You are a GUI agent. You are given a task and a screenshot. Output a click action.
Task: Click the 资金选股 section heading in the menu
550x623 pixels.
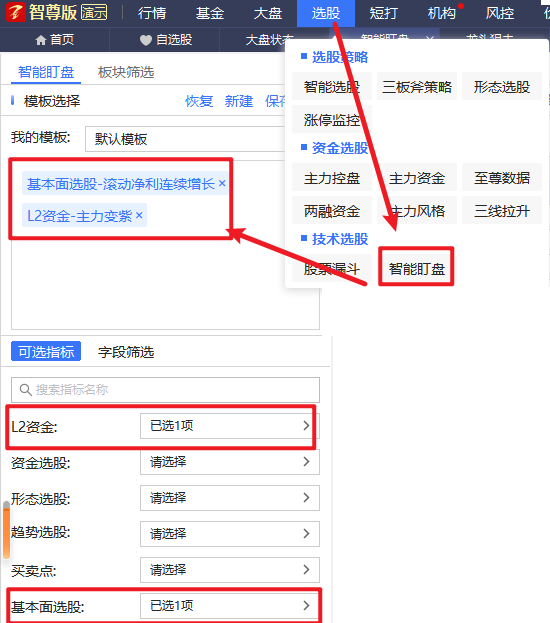coord(340,148)
